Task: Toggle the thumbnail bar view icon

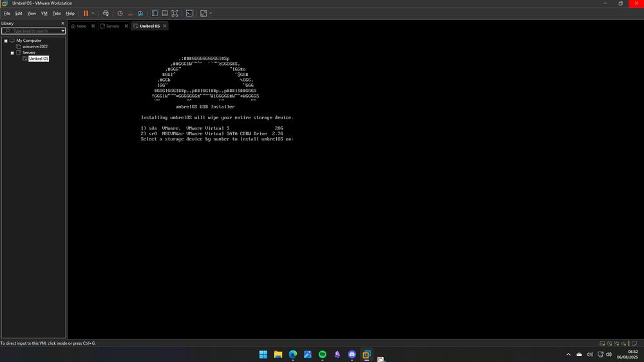Action: [165, 13]
